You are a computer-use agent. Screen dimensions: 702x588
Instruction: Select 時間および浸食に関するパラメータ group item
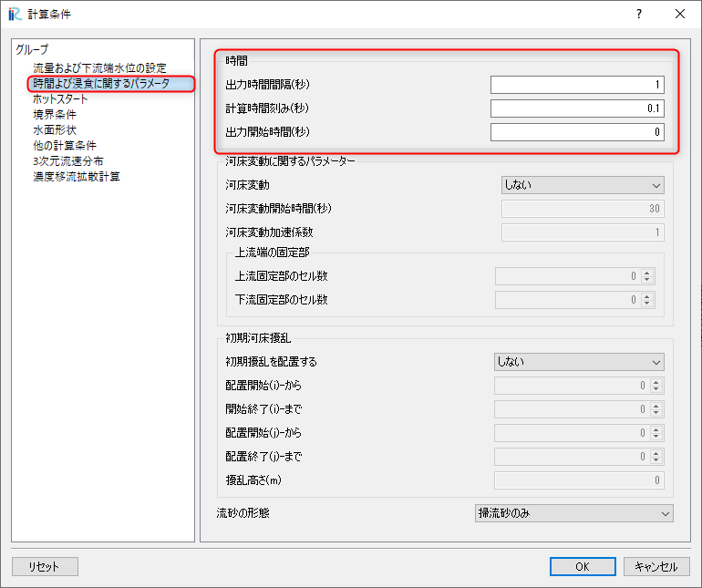101,84
